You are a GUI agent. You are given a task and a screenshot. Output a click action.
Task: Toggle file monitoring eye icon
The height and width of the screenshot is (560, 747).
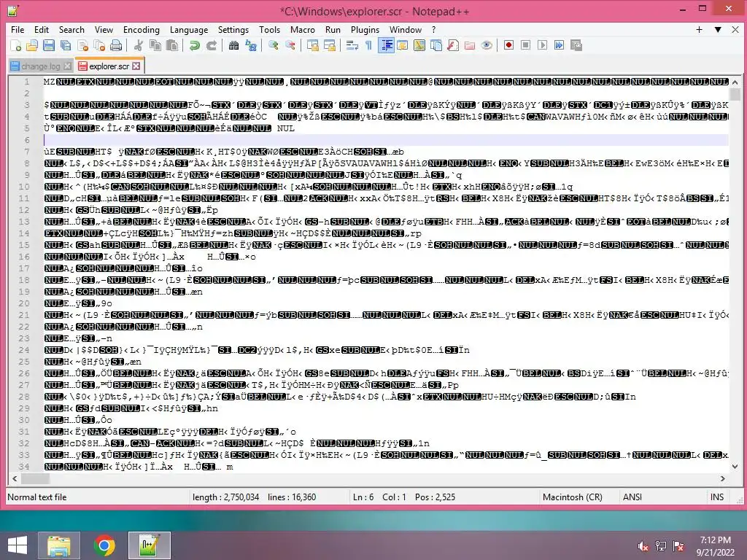487,45
